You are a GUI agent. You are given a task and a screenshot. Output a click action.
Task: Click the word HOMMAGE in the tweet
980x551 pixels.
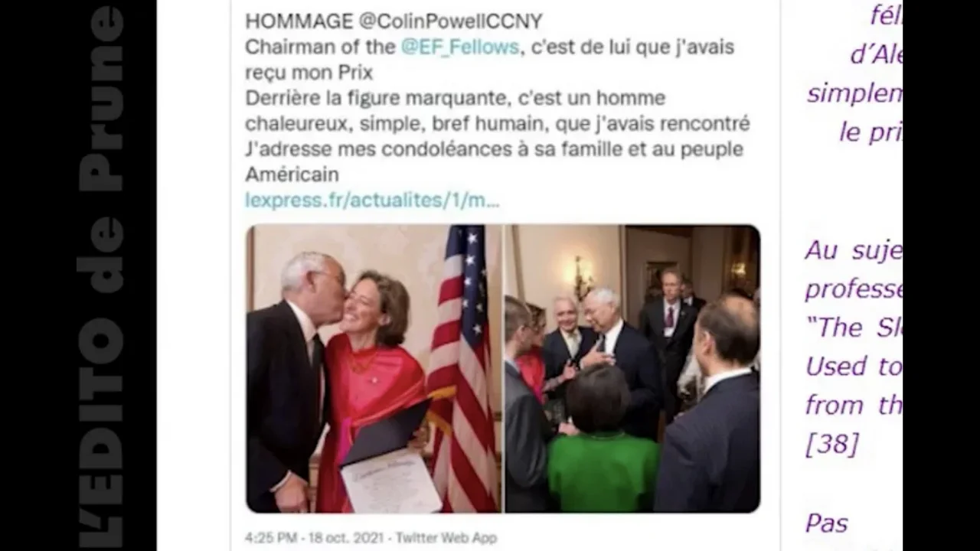(300, 21)
